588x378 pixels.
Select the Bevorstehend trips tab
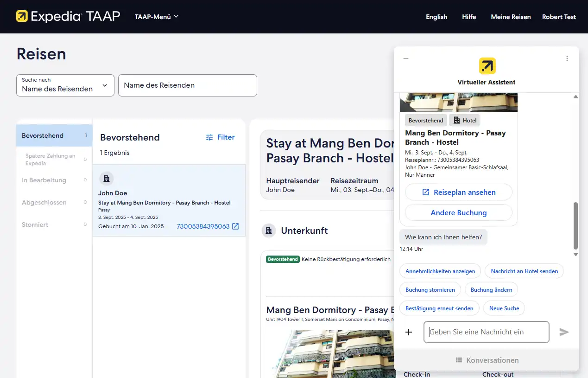tap(55, 135)
